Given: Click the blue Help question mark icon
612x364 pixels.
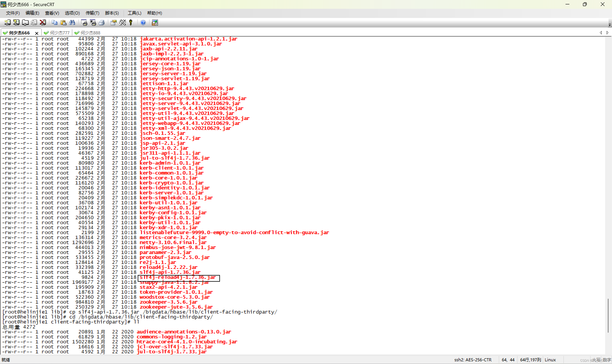Looking at the screenshot, I should click(143, 23).
